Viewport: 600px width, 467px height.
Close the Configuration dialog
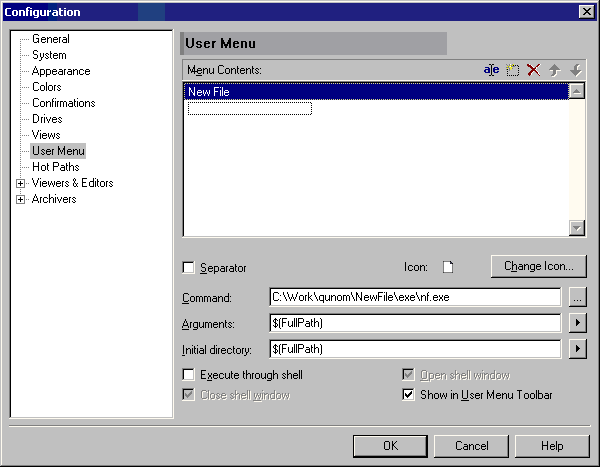[x=587, y=11]
